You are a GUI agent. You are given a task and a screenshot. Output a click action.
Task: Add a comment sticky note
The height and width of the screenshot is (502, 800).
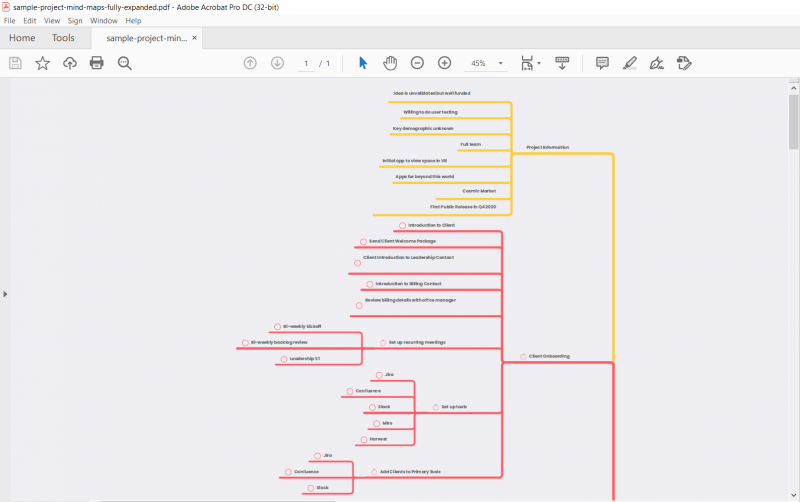[x=602, y=63]
